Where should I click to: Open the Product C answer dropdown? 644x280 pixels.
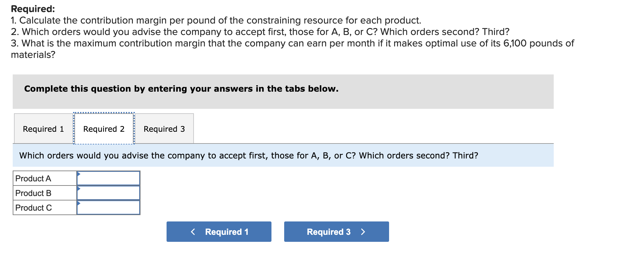point(108,208)
